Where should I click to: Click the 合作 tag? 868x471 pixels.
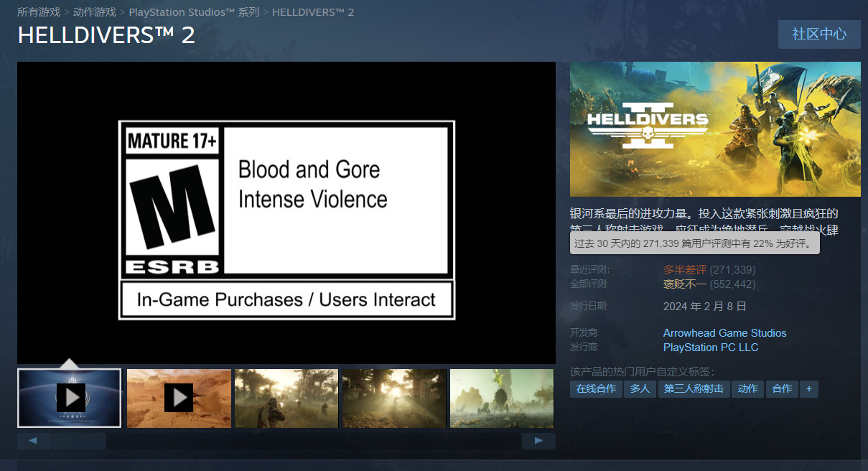(x=782, y=388)
